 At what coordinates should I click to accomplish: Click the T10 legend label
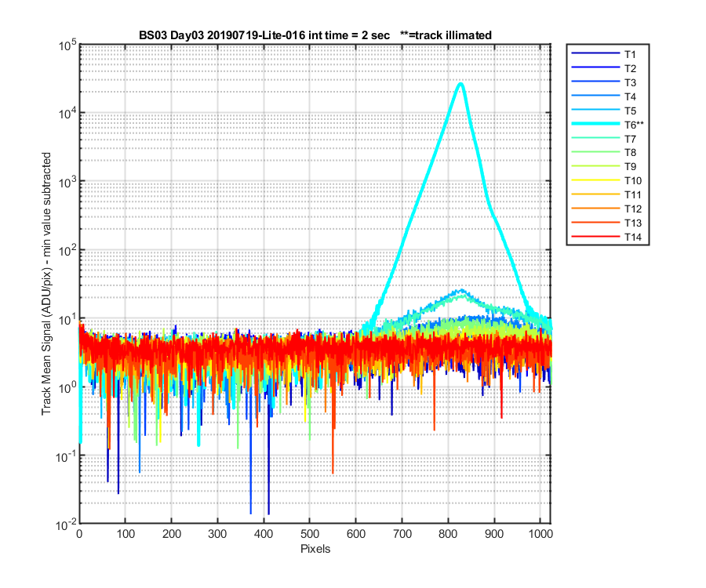[x=632, y=181]
